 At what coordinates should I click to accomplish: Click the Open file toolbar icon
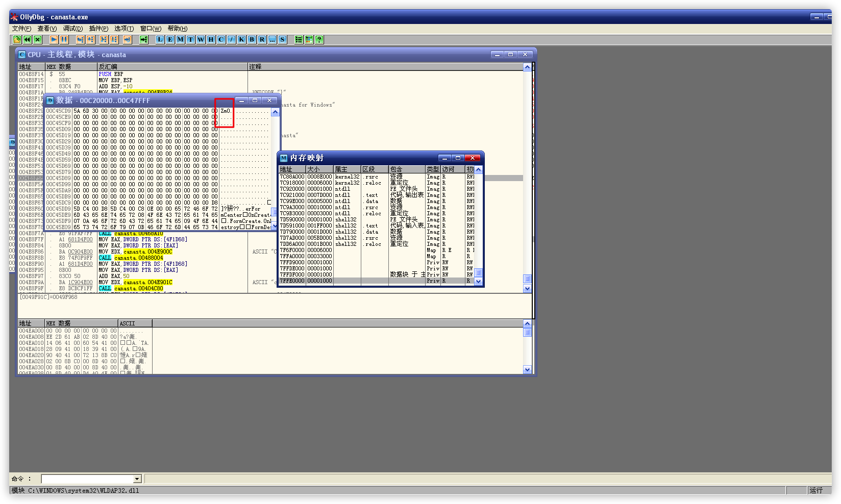pos(17,39)
